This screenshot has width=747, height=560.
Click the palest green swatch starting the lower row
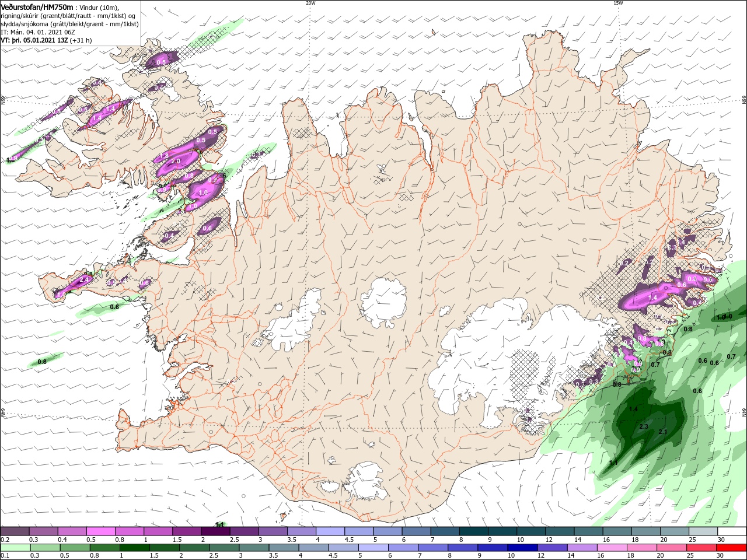[x=15, y=548]
